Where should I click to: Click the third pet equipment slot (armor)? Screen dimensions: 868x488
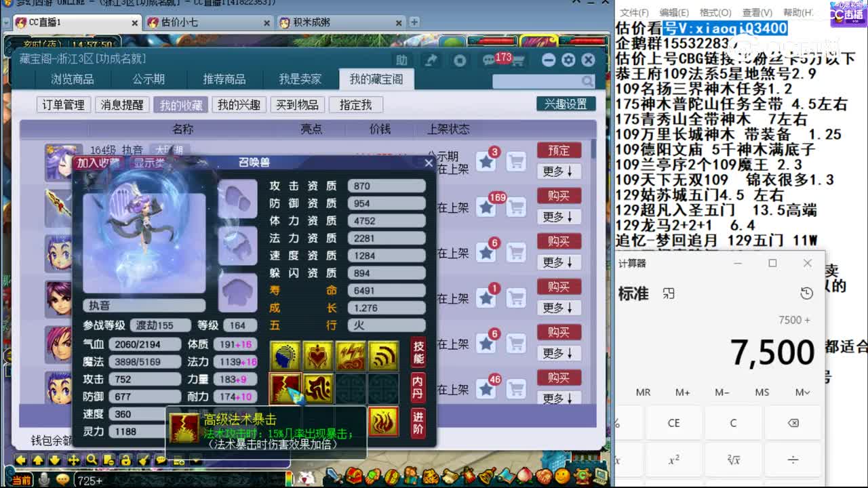(237, 293)
